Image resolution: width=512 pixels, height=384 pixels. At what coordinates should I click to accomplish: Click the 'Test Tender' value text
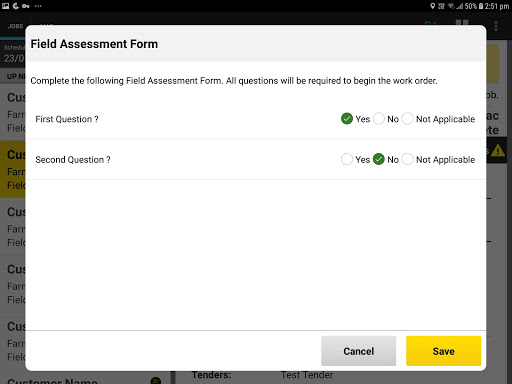[307, 375]
